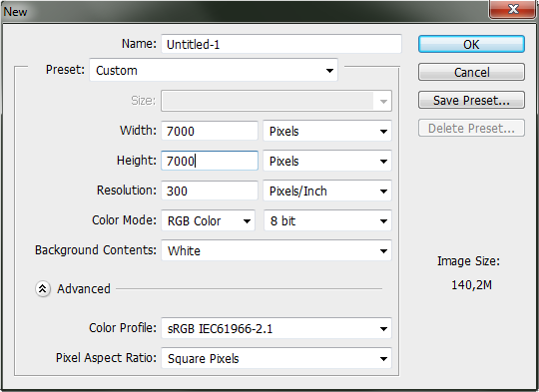
Task: Click OK to create the document
Action: point(471,44)
